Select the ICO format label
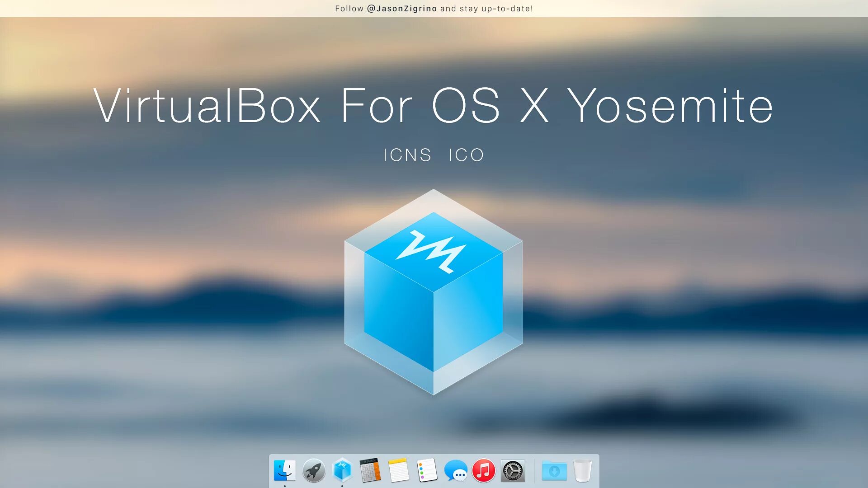Viewport: 868px width, 488px height. [x=467, y=155]
